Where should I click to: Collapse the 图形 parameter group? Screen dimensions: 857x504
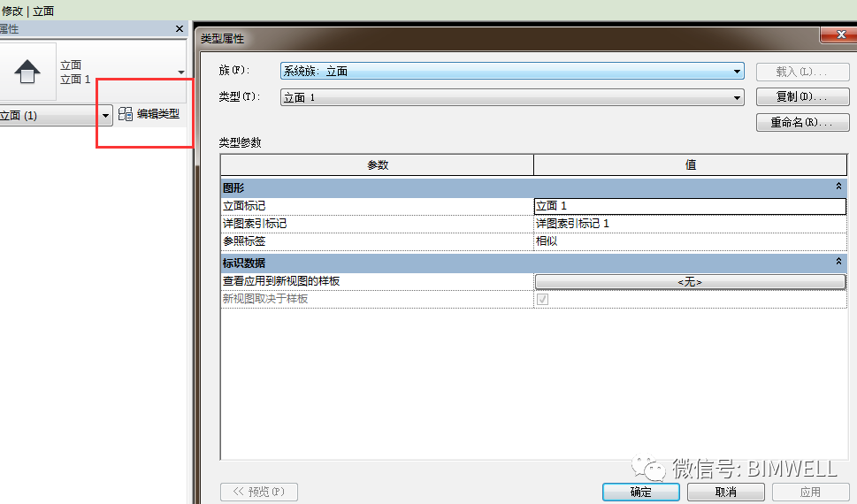point(838,187)
